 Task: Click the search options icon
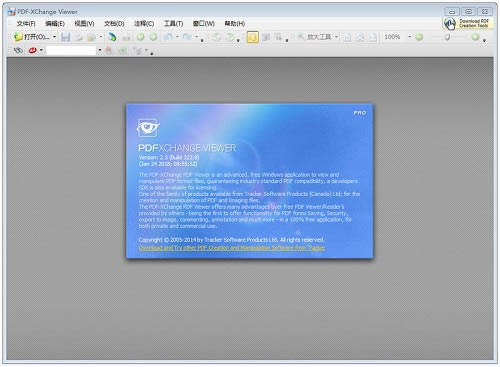coord(138,51)
